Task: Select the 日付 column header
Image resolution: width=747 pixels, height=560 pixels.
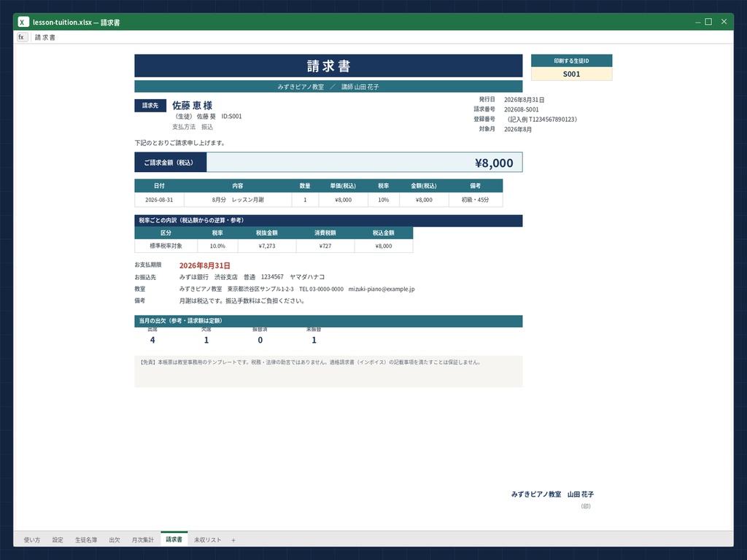Action: (x=159, y=186)
